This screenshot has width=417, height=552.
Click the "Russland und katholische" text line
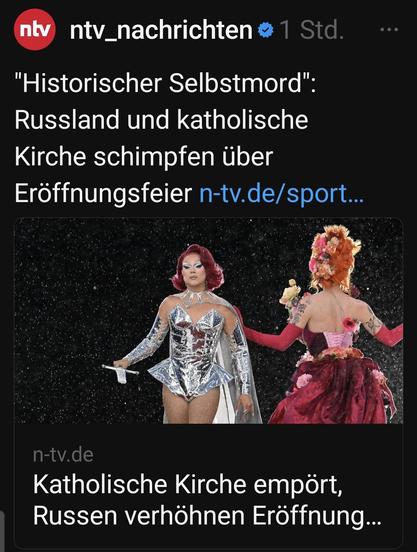(161, 120)
